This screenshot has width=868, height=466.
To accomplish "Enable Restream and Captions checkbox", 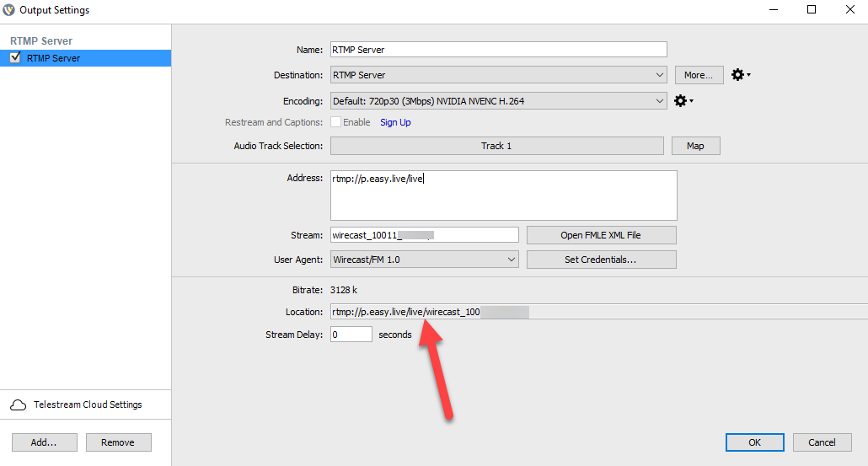I will click(x=335, y=121).
